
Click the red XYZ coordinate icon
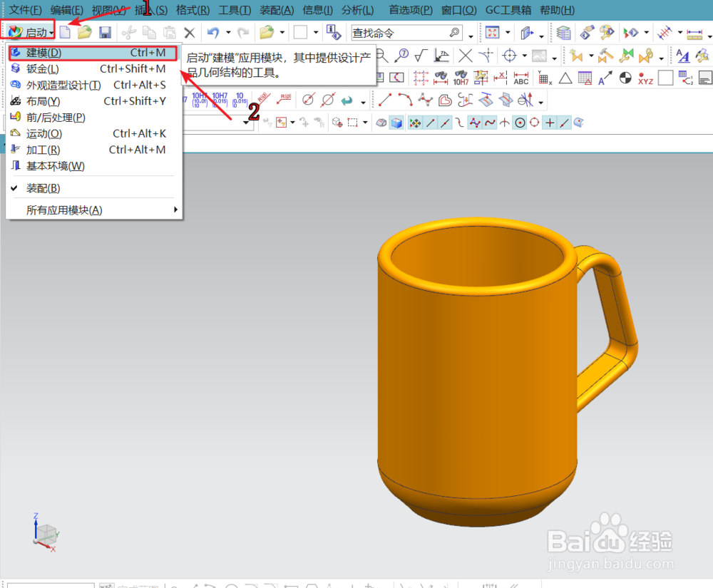[x=645, y=78]
